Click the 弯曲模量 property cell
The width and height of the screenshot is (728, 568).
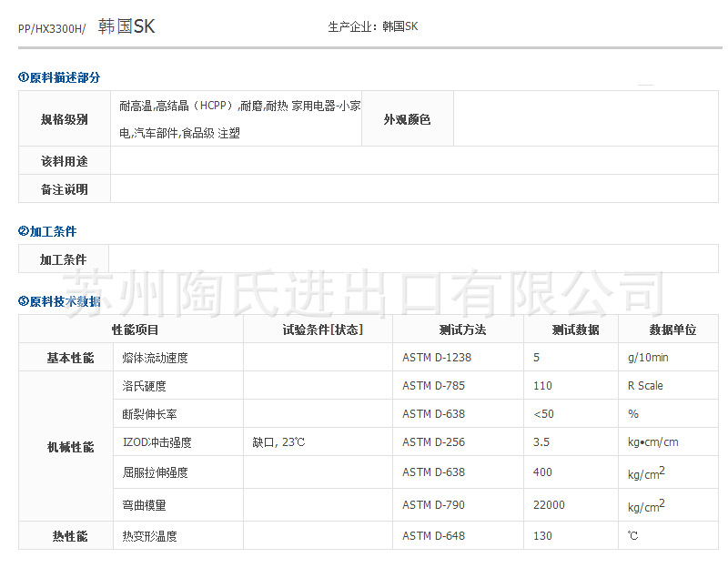(178, 505)
